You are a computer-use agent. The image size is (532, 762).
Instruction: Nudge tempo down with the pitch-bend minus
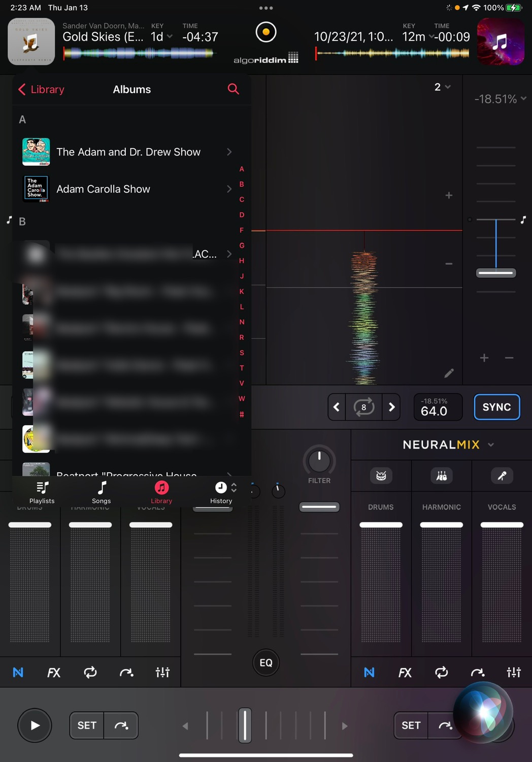509,358
